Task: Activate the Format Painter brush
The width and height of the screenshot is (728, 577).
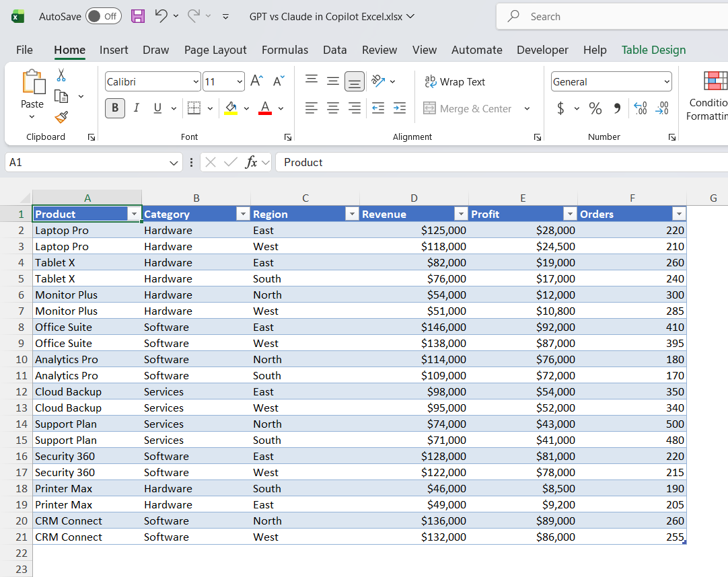Action: [x=61, y=117]
